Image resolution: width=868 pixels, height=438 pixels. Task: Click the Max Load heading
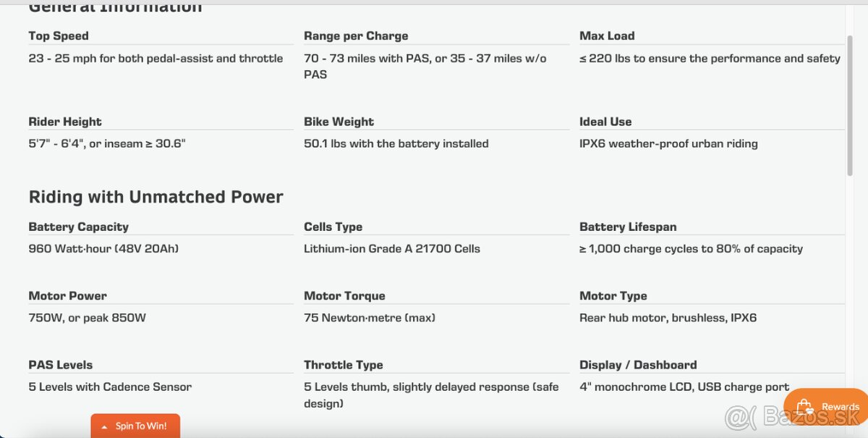point(607,35)
